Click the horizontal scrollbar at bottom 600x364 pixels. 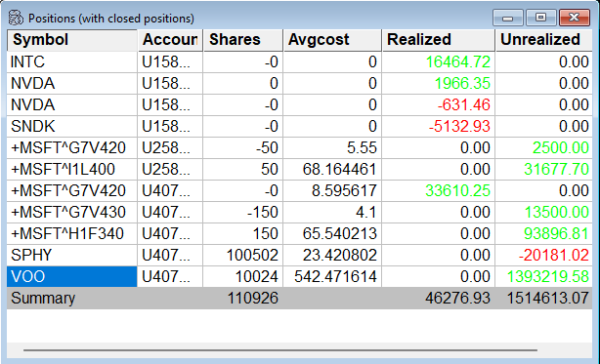pos(280,350)
